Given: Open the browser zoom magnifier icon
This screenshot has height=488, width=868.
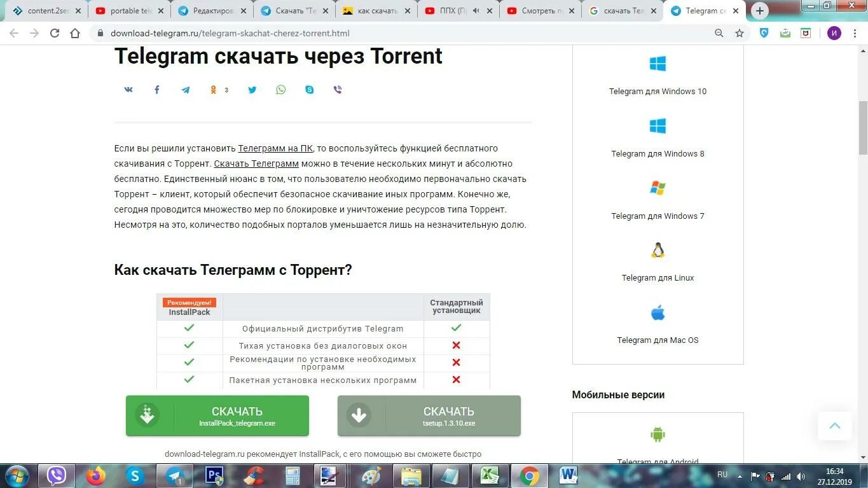Looking at the screenshot, I should click(719, 33).
